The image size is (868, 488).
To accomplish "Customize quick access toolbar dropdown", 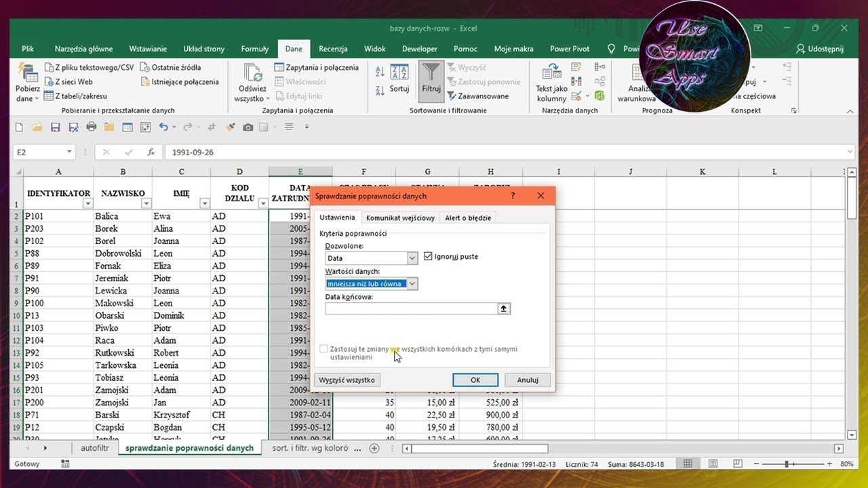I will click(307, 127).
